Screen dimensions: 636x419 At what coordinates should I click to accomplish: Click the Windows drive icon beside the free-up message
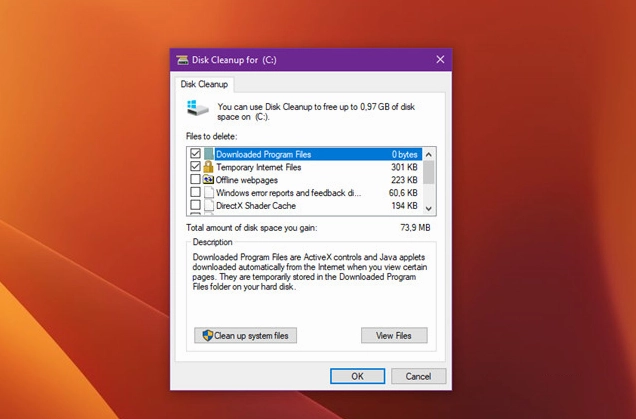pyautogui.click(x=198, y=108)
